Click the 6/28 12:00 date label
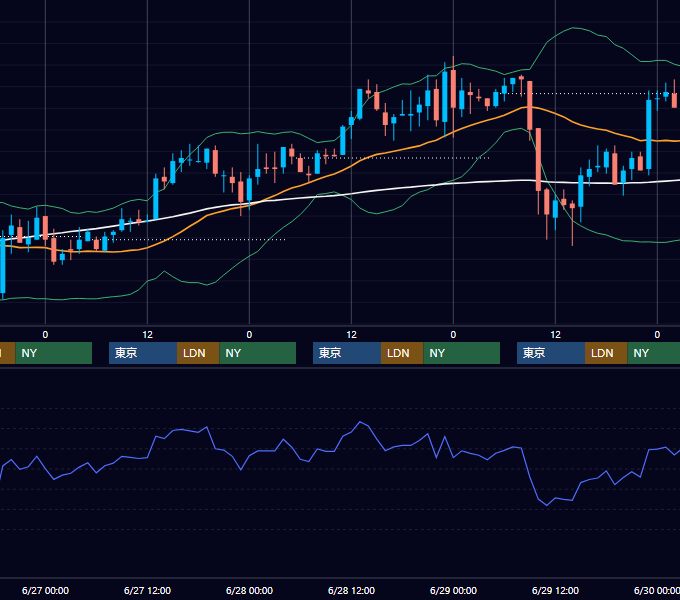The width and height of the screenshot is (680, 600). [x=351, y=590]
